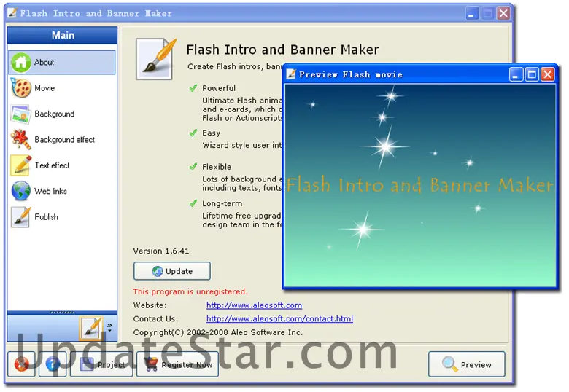Viewport: 569px width, 392px height.
Task: Click the Project button with the floppy icon
Action: (101, 364)
